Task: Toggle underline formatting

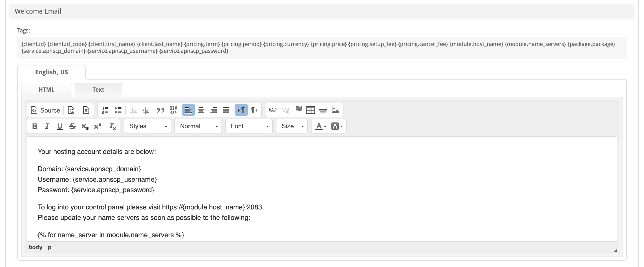Action: pyautogui.click(x=60, y=126)
